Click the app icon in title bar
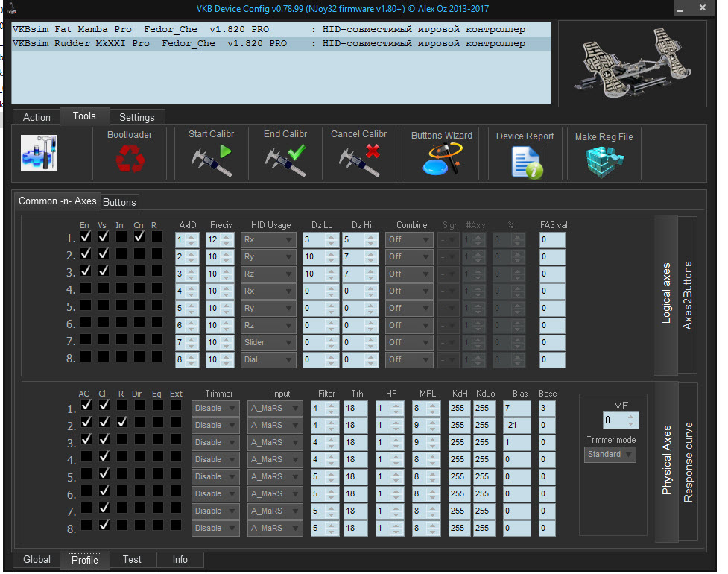Image resolution: width=728 pixels, height=574 pixels. tap(12, 8)
